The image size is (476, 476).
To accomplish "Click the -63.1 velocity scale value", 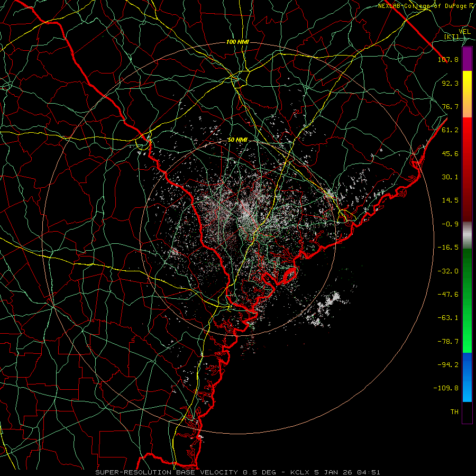I will coord(448,318).
